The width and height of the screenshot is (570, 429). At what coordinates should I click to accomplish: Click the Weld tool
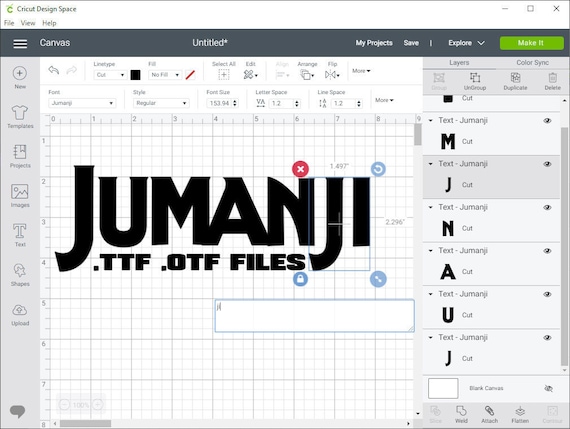coord(461,414)
